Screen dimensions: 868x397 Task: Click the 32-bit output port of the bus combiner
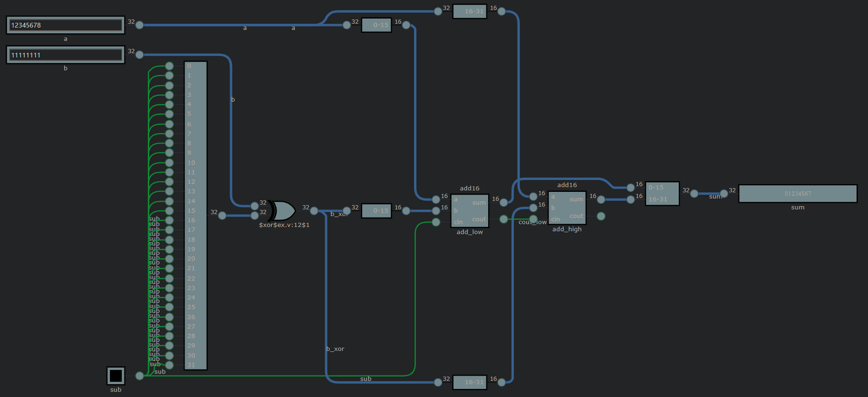694,194
